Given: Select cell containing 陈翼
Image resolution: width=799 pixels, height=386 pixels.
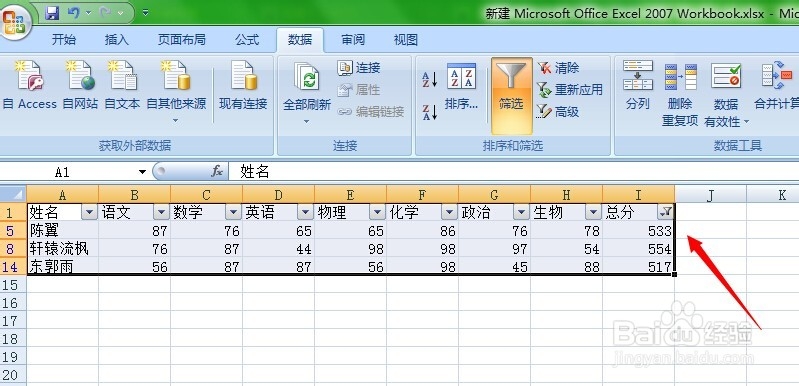Looking at the screenshot, I should tap(62, 231).
